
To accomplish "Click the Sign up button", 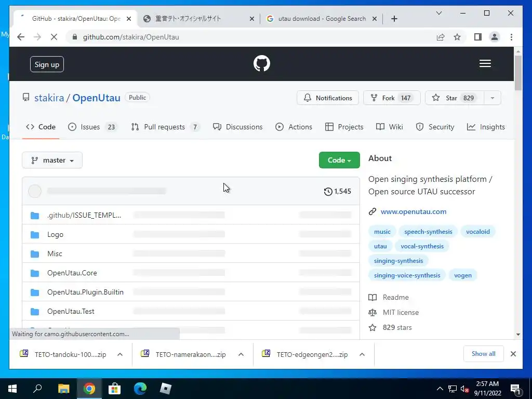I will tap(47, 64).
